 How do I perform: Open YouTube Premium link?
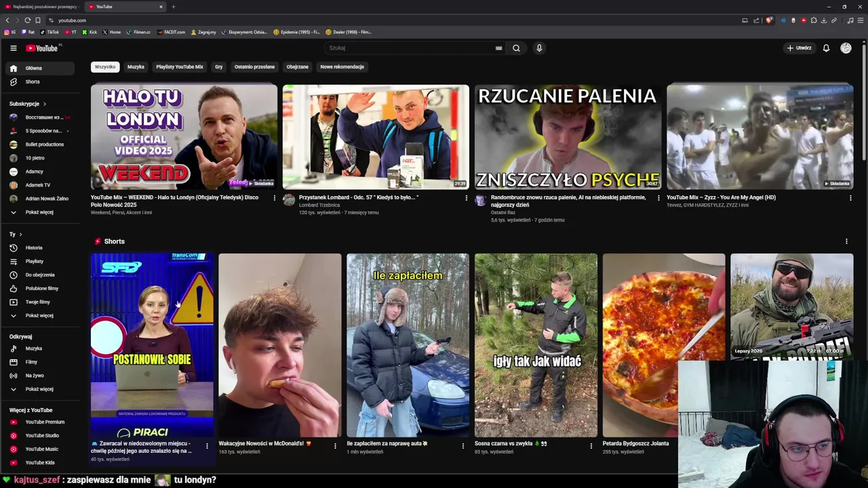[x=40, y=422]
